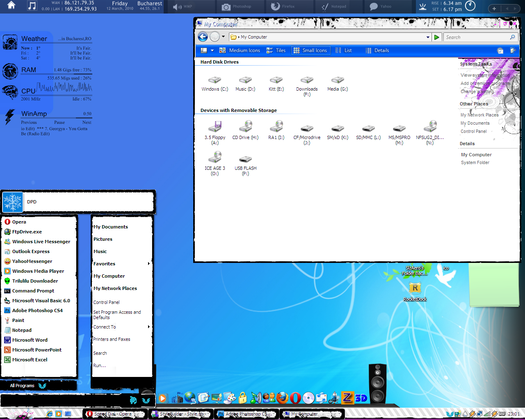Switch view to Small Icons
525x420 pixels.
310,50
